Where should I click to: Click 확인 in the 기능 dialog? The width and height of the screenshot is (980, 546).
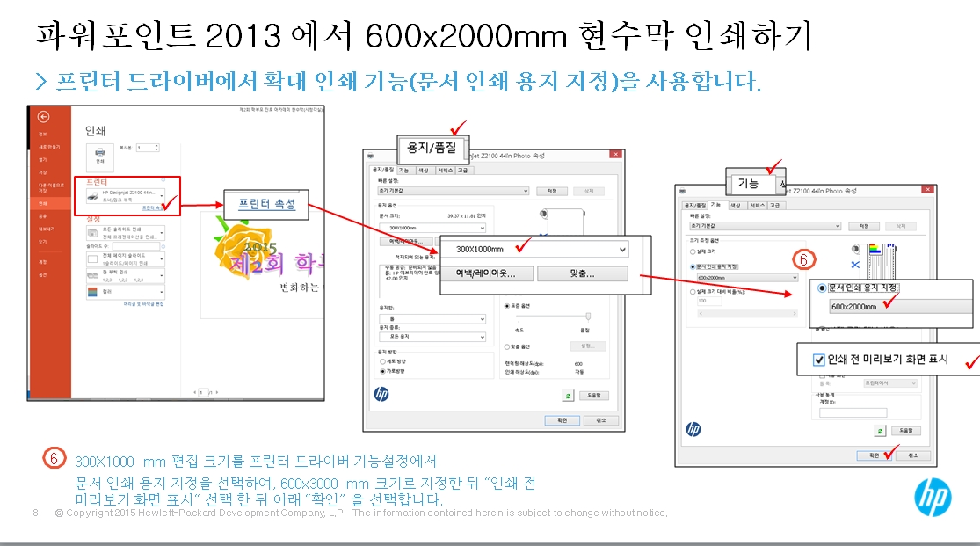pyautogui.click(x=874, y=455)
